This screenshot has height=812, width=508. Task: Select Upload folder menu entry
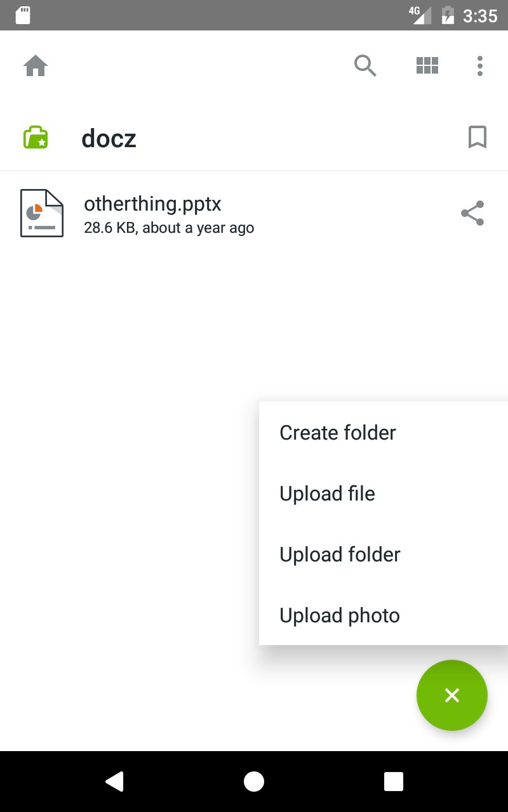(340, 554)
